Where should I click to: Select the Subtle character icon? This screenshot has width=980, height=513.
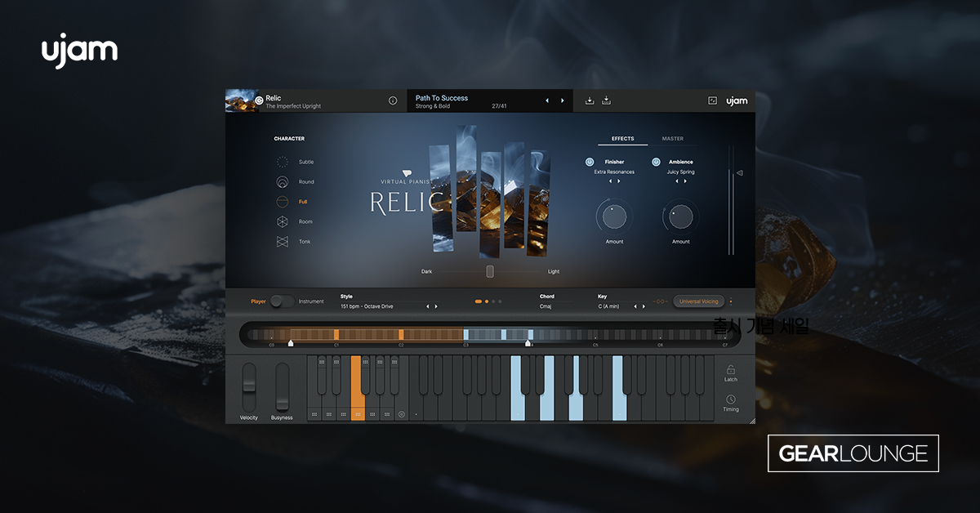pos(281,162)
